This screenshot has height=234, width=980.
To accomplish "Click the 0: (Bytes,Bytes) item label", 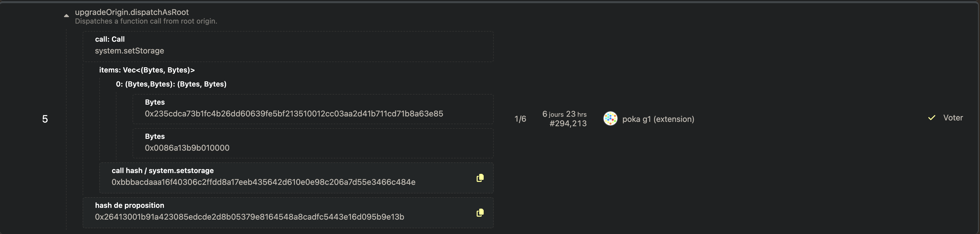I will (x=171, y=84).
